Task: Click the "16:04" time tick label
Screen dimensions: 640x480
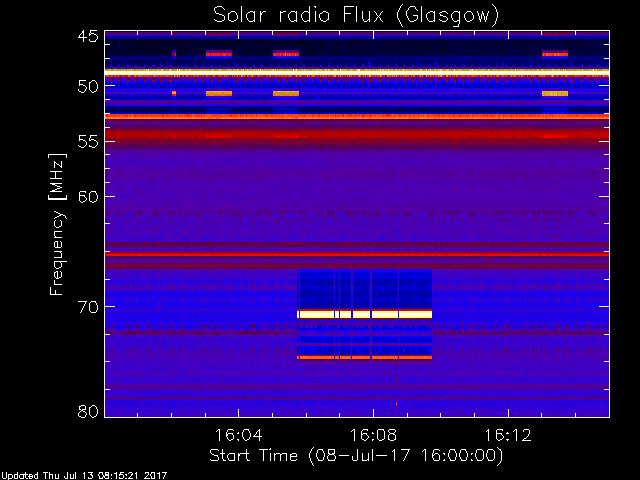Action: (238, 436)
